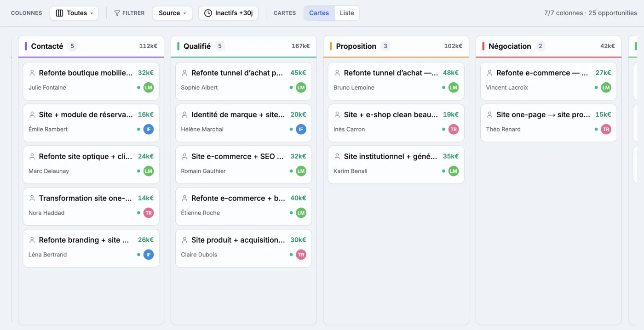The height and width of the screenshot is (330, 644).
Task: Click the 7/7 colonnes · 25 opportunités summary
Action: [x=591, y=13]
